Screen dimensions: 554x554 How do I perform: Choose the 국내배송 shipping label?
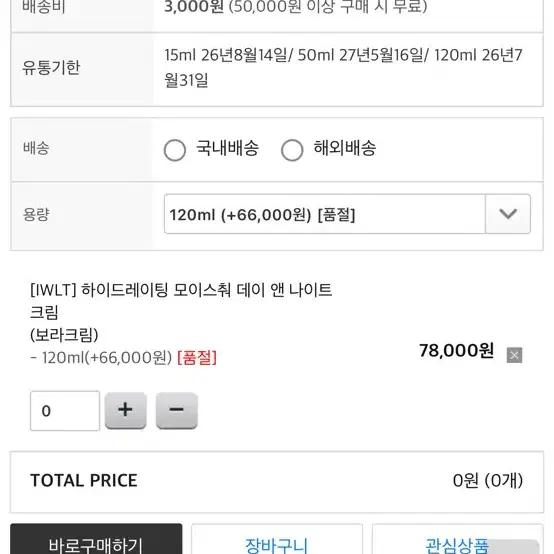point(228,148)
